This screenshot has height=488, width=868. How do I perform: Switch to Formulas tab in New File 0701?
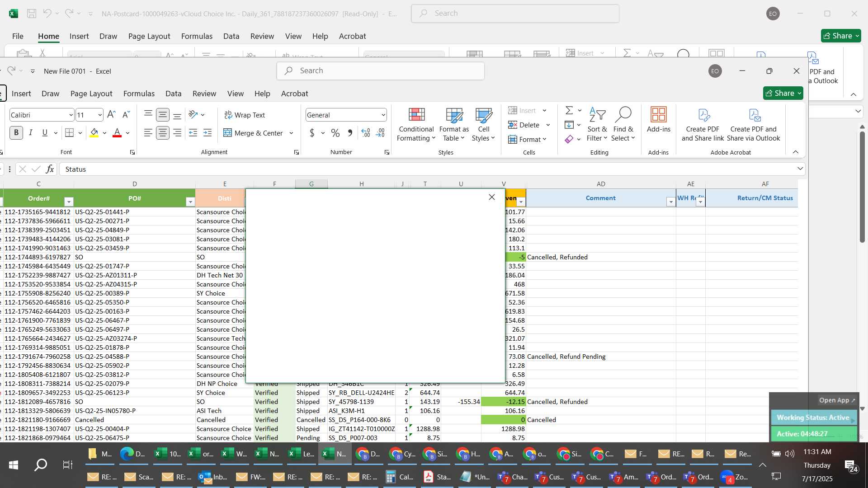click(x=139, y=94)
